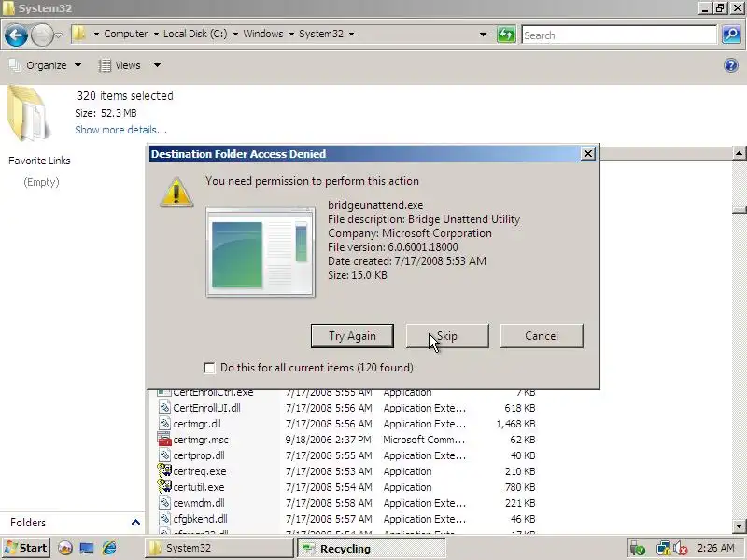Viewport: 747px width, 560px height.
Task: Click the Forward navigation arrow
Action: [41, 35]
